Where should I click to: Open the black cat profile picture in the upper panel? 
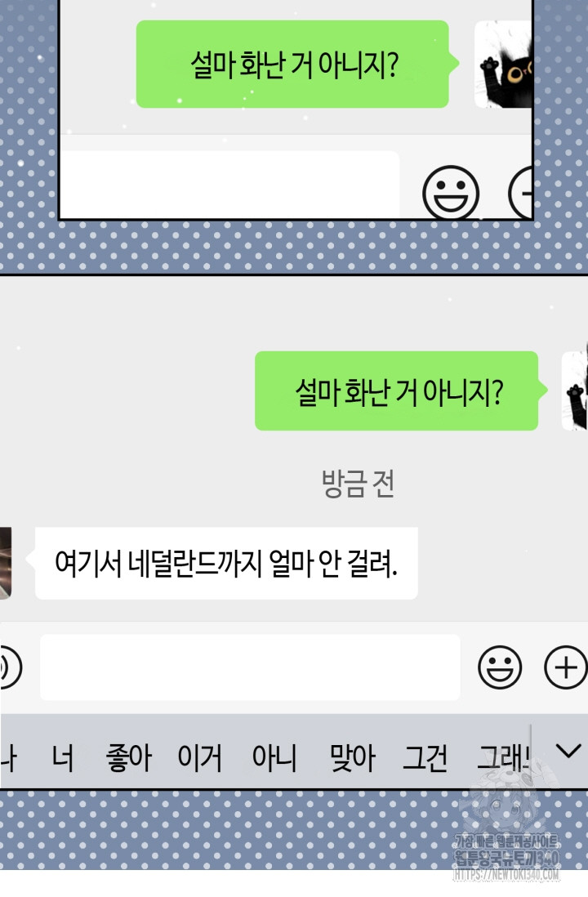pos(503,64)
